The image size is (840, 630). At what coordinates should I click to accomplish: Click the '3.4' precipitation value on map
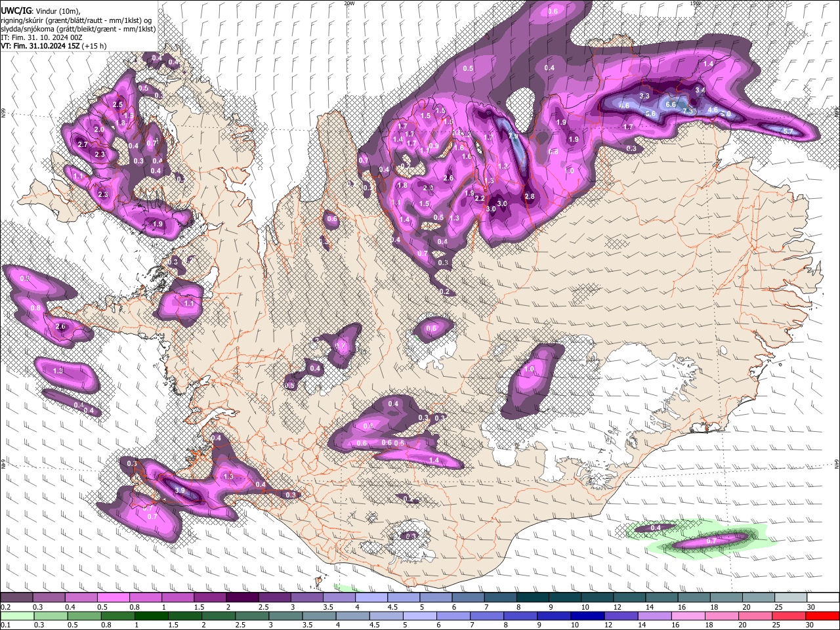700,90
